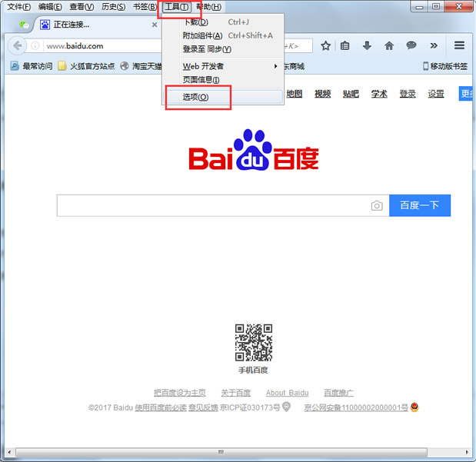Click the 工具(T) menu
This screenshot has width=476, height=462.
click(x=177, y=7)
